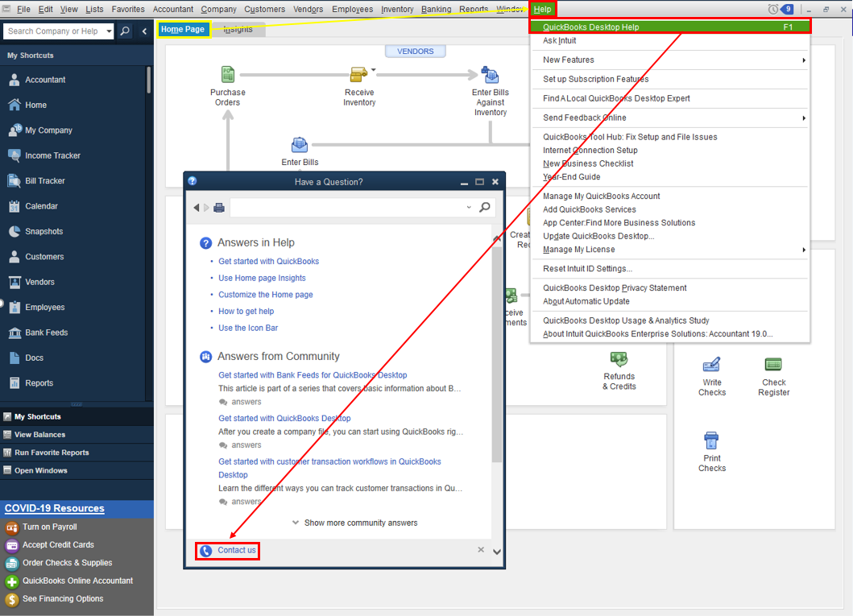Expand the New Features submenu
The image size is (853, 616).
[804, 60]
